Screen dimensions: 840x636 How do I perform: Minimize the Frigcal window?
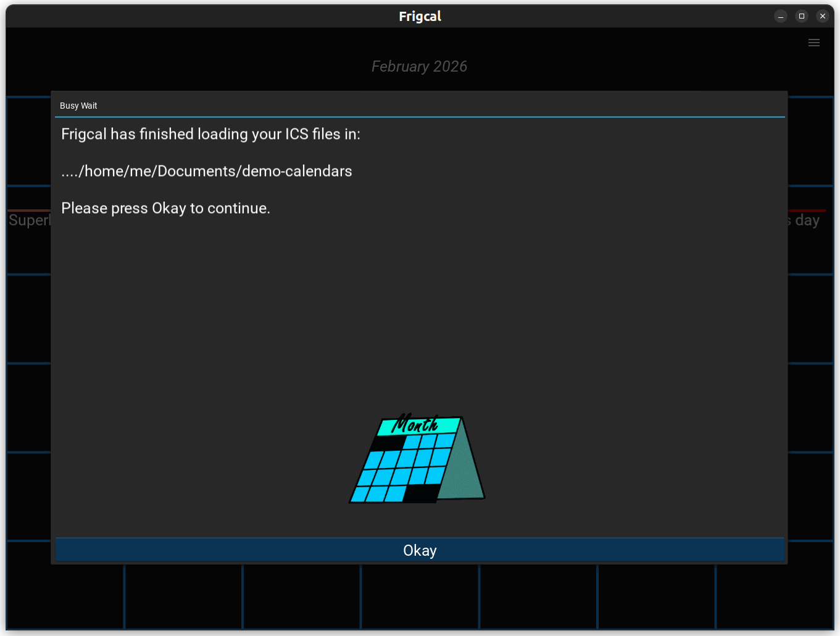tap(780, 16)
